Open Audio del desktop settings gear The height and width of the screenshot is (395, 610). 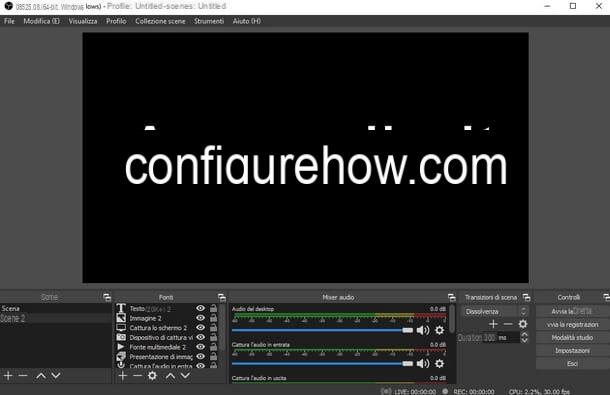point(440,330)
